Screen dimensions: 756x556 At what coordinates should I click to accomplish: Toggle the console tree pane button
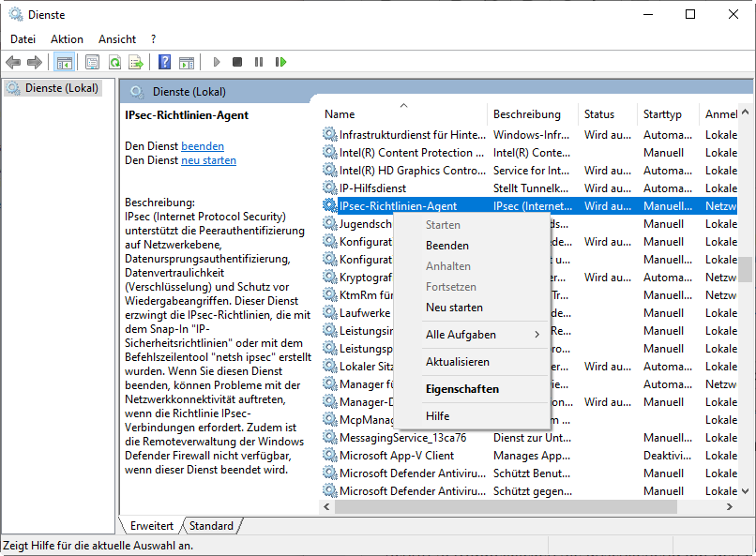[x=64, y=62]
